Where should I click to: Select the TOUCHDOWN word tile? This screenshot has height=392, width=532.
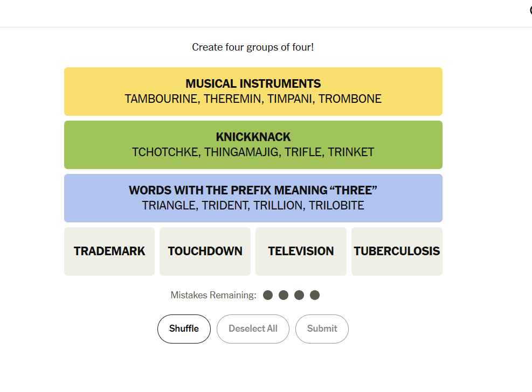pyautogui.click(x=205, y=251)
